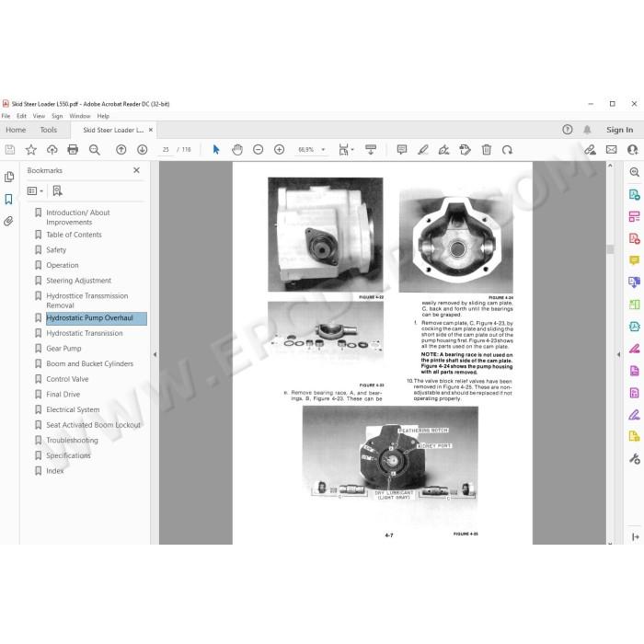Click the share link icon
This screenshot has height=644, width=644.
point(591,150)
